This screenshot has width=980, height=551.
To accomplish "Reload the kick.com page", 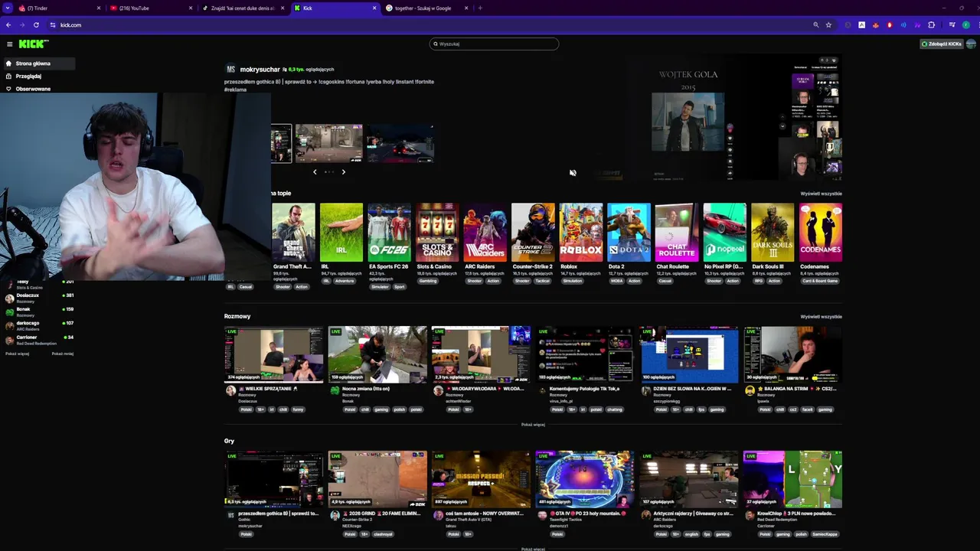I will [x=36, y=25].
